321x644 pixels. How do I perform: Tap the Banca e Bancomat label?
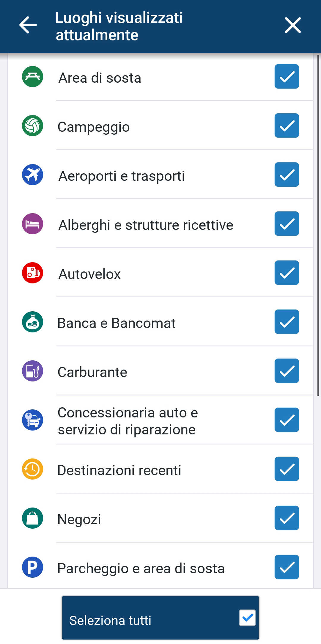(x=116, y=323)
